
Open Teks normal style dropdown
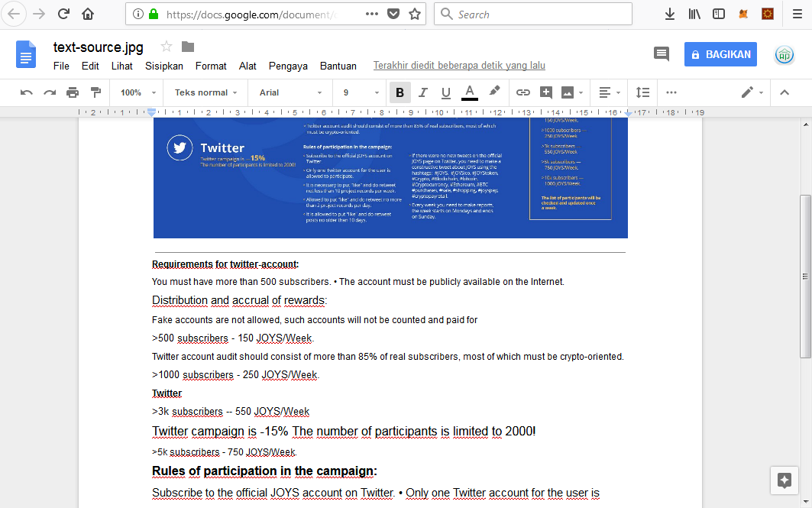(x=205, y=92)
